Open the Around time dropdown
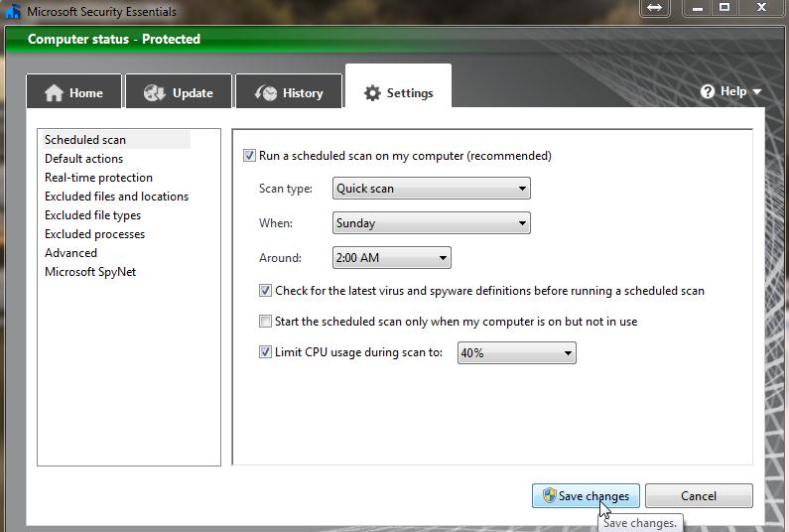 pos(391,258)
